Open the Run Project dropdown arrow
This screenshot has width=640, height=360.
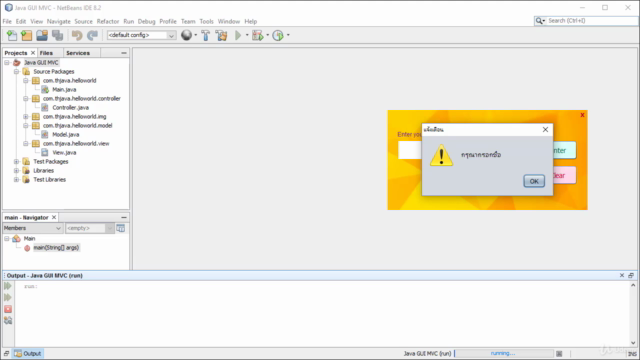tap(247, 35)
